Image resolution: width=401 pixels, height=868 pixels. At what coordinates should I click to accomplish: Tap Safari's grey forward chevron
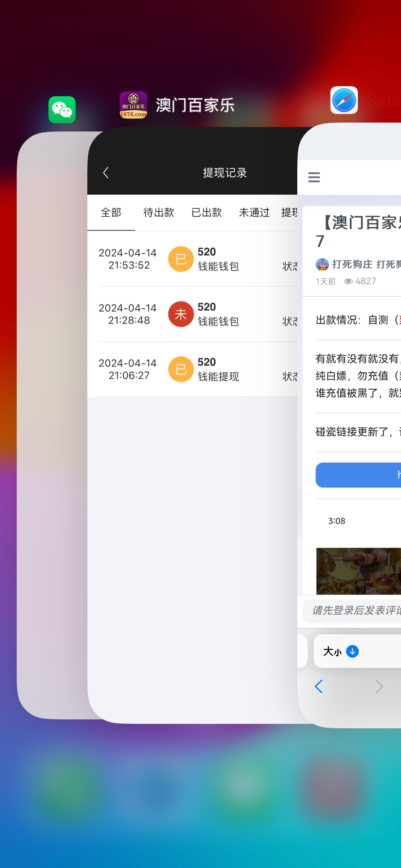[379, 686]
